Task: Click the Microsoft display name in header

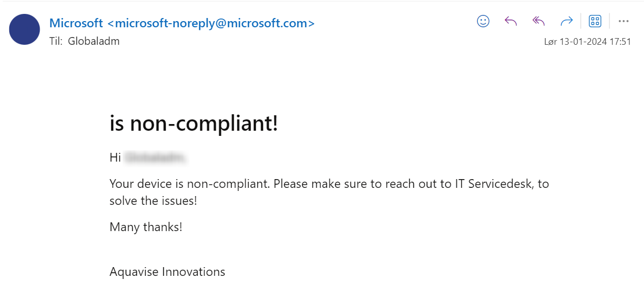Action: tap(76, 23)
